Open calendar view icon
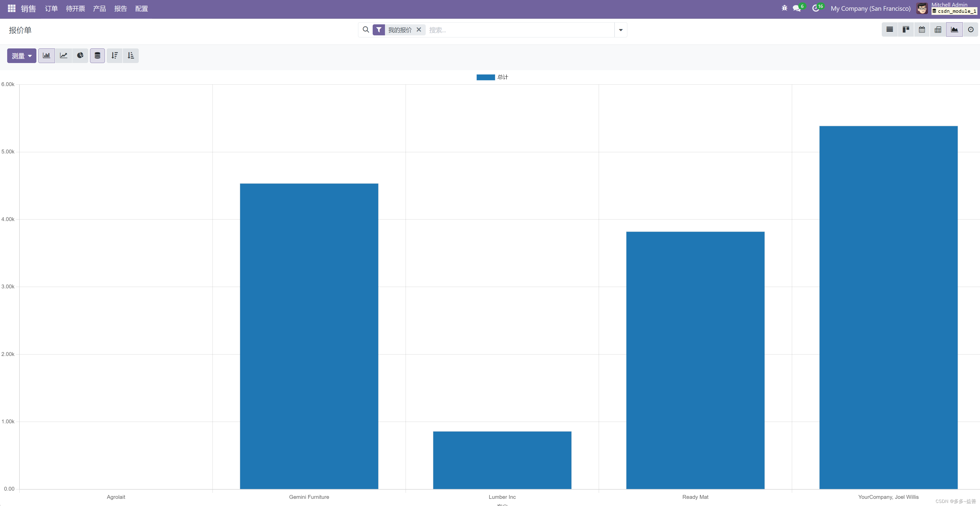Image resolution: width=980 pixels, height=506 pixels. pyautogui.click(x=922, y=30)
